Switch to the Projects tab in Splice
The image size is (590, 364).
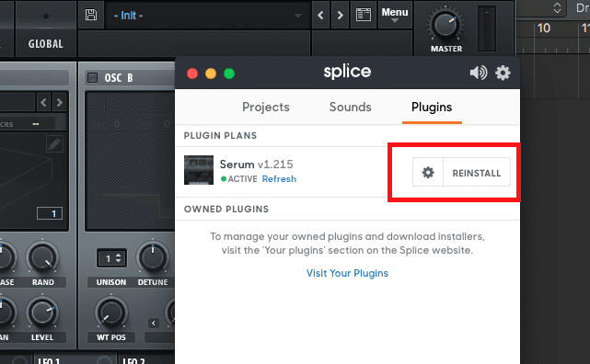pos(266,107)
